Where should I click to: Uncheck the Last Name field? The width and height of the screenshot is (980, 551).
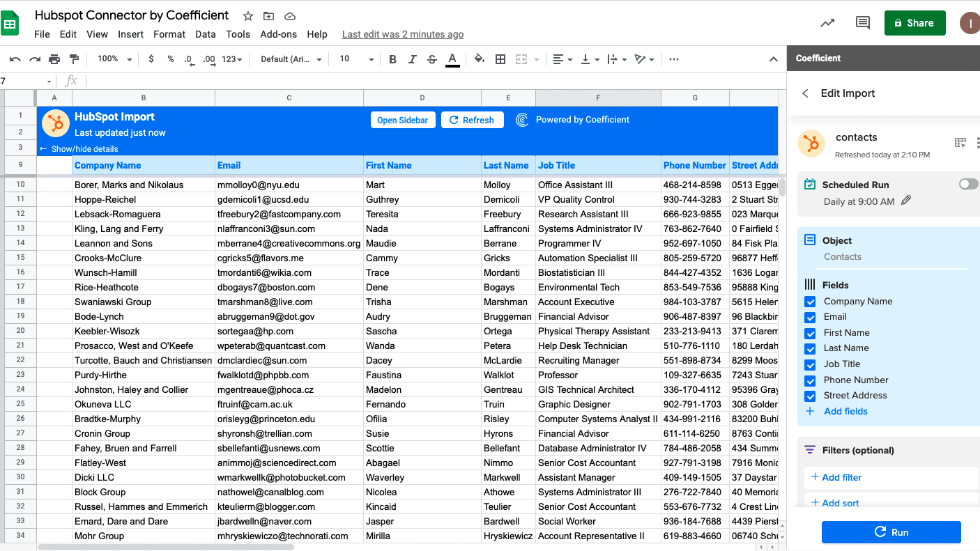810,348
